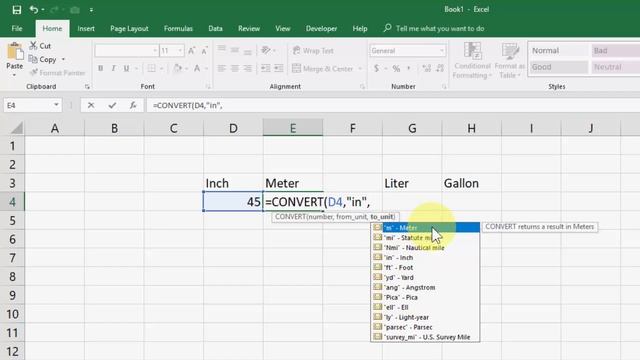Click the Font Color A icon
This screenshot has width=640, height=360.
click(x=197, y=68)
